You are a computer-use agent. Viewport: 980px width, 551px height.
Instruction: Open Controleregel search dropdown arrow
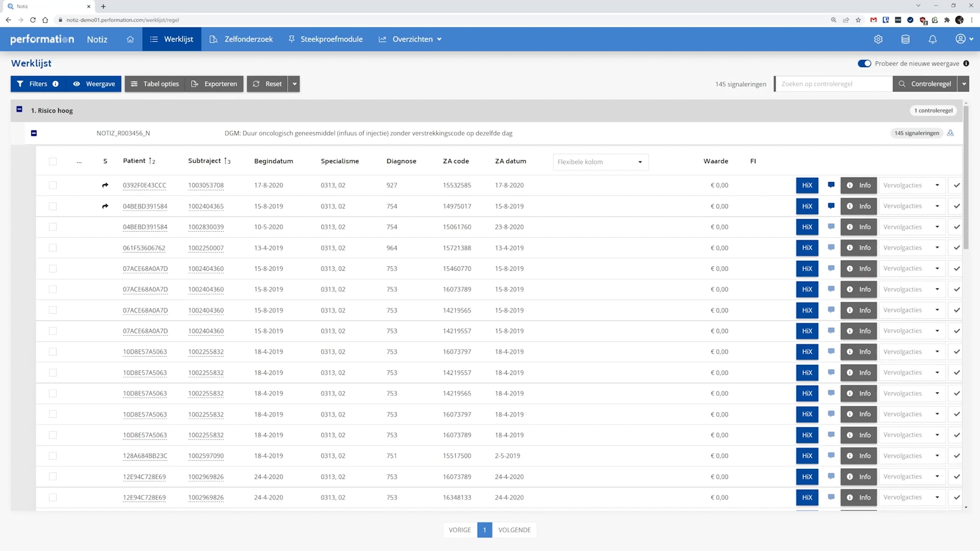[964, 84]
